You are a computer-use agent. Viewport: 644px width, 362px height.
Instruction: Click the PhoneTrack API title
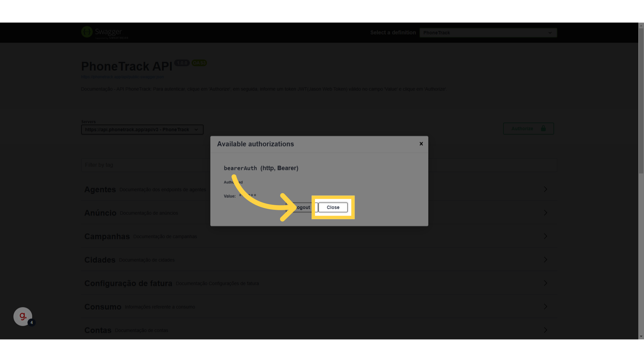click(126, 66)
